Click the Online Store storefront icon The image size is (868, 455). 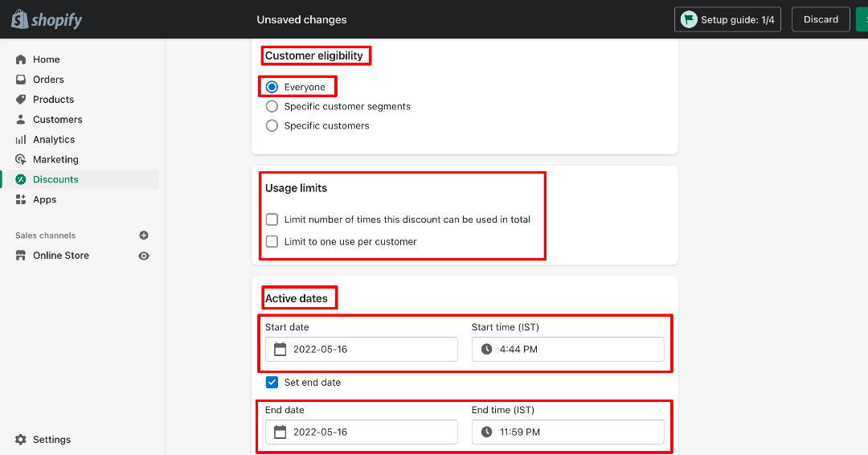click(21, 255)
